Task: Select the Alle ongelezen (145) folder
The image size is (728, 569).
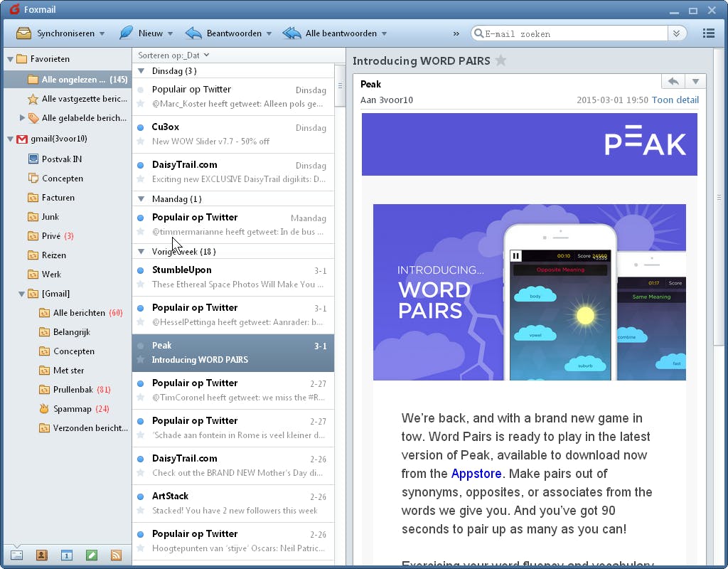Action: (x=68, y=80)
